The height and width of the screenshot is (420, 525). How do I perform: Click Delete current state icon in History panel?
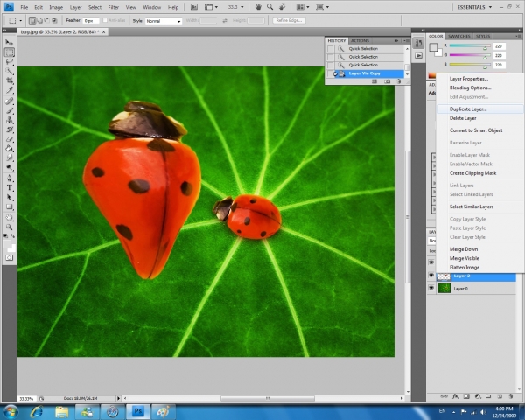point(398,81)
